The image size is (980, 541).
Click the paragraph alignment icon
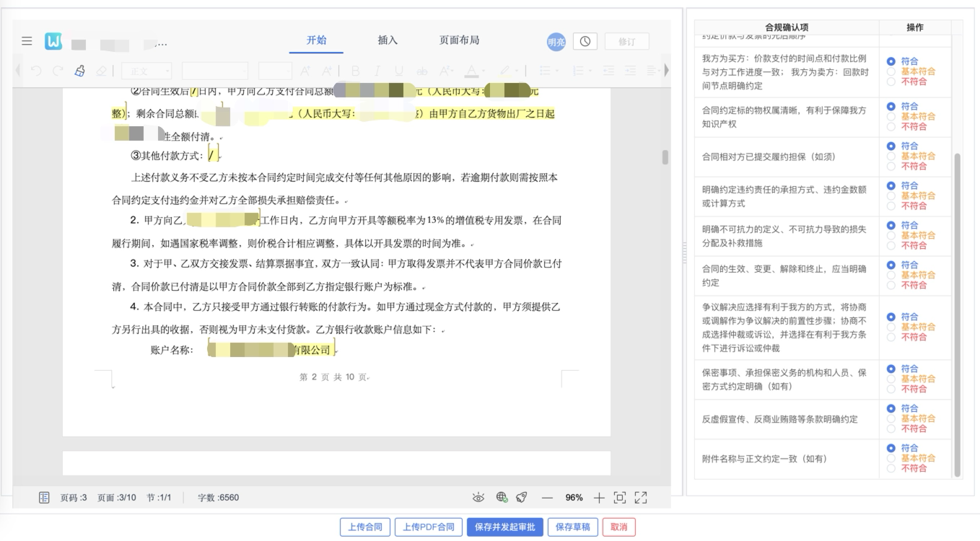(x=652, y=71)
